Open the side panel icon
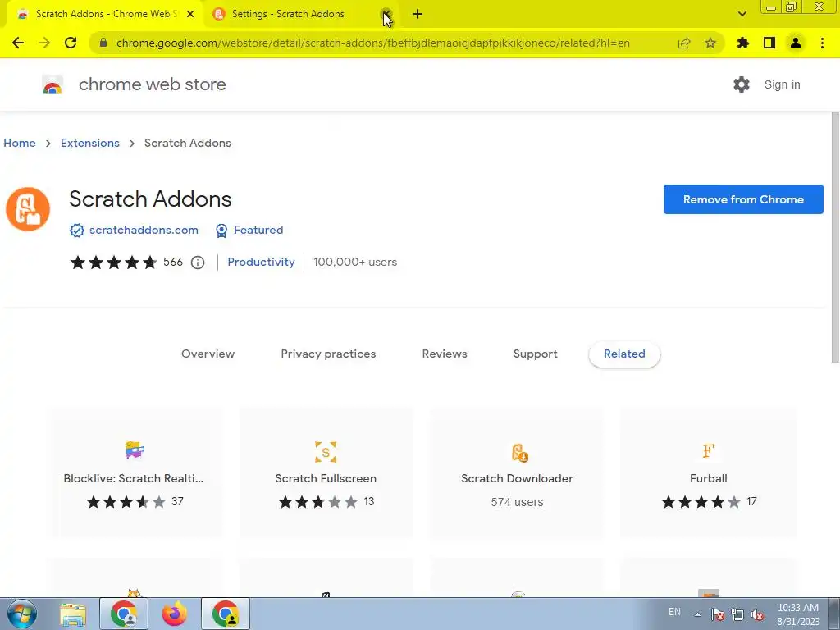 tap(769, 43)
